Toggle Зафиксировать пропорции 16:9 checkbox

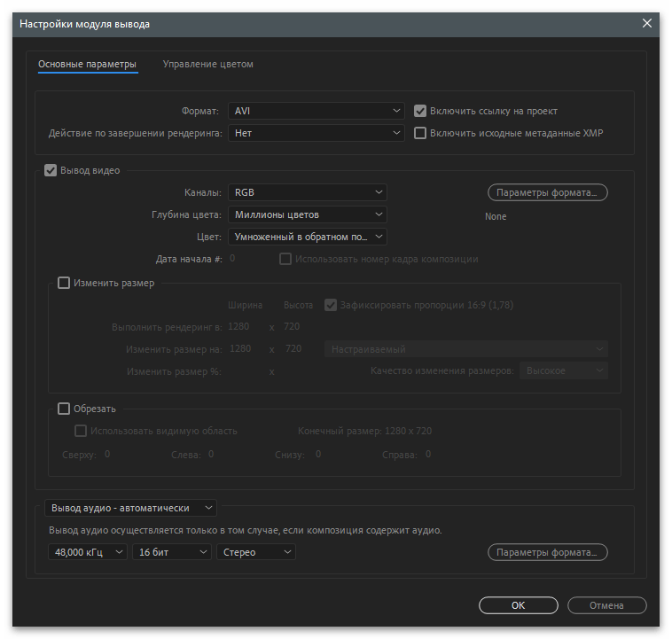pyautogui.click(x=331, y=305)
